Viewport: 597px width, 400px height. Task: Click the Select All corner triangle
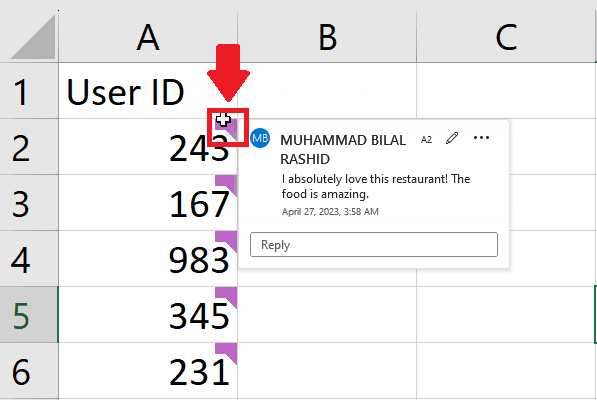(x=34, y=37)
